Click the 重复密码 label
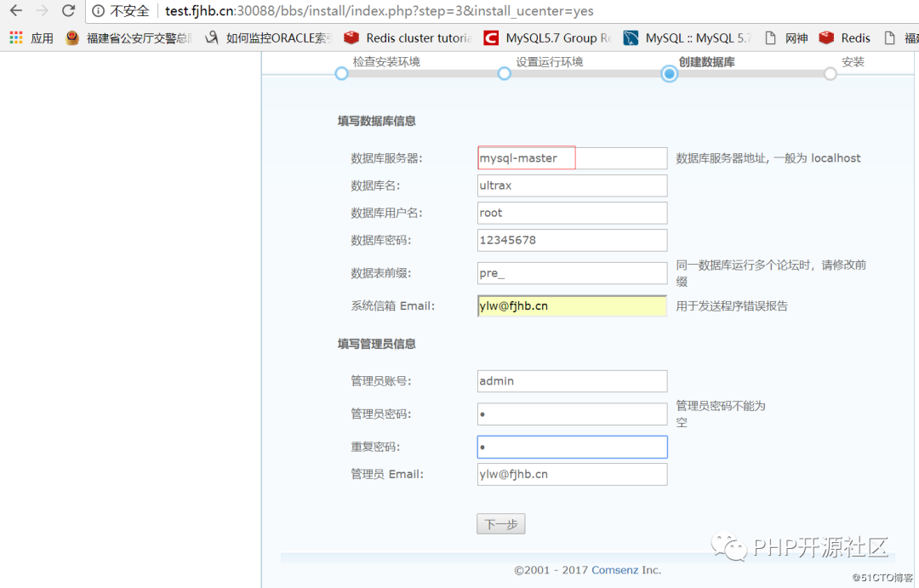The height and width of the screenshot is (588, 919). coord(375,448)
